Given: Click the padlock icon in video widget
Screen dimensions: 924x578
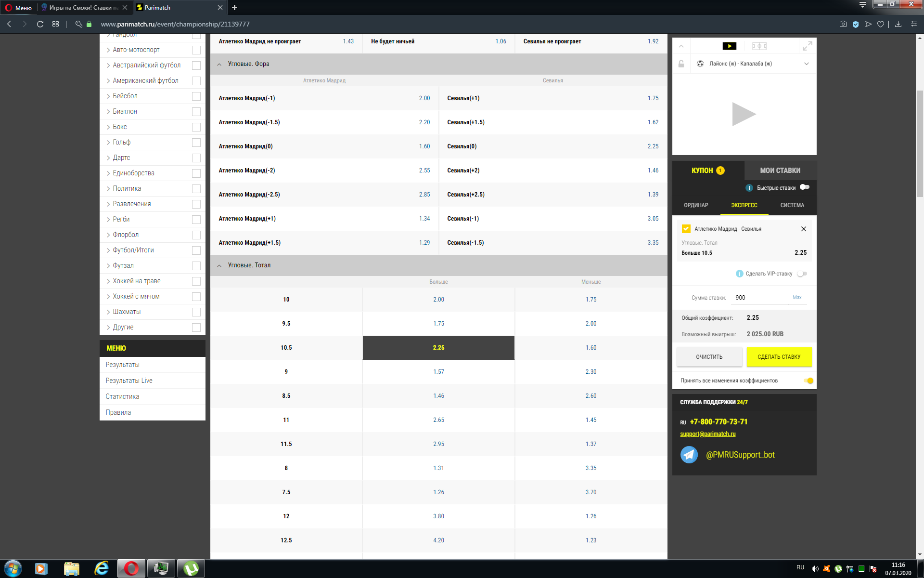Looking at the screenshot, I should pos(681,64).
